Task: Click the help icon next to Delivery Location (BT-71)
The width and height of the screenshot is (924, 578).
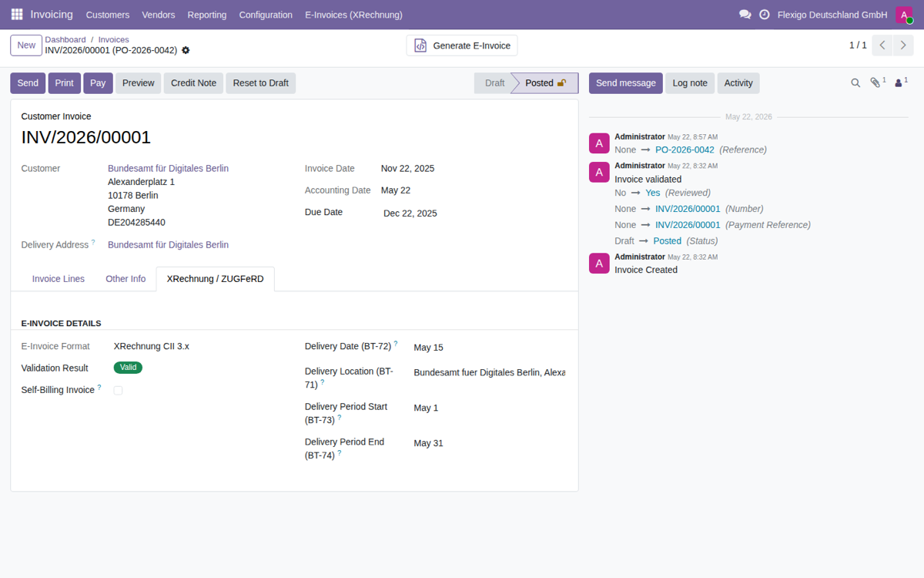Action: coord(323,381)
